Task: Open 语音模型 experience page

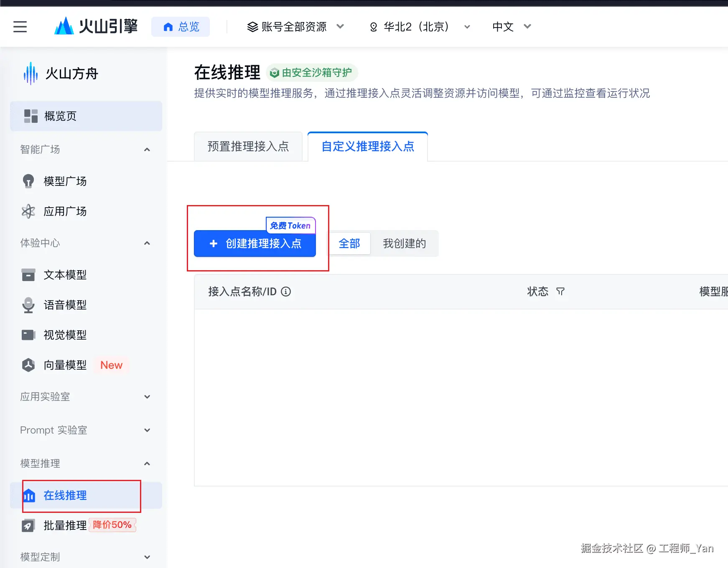Action: pyautogui.click(x=86, y=305)
